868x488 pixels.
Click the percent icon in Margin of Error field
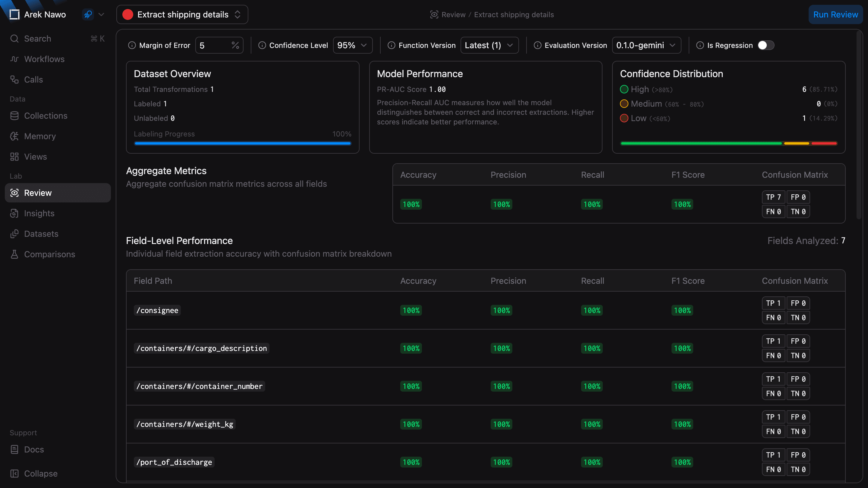(x=235, y=45)
